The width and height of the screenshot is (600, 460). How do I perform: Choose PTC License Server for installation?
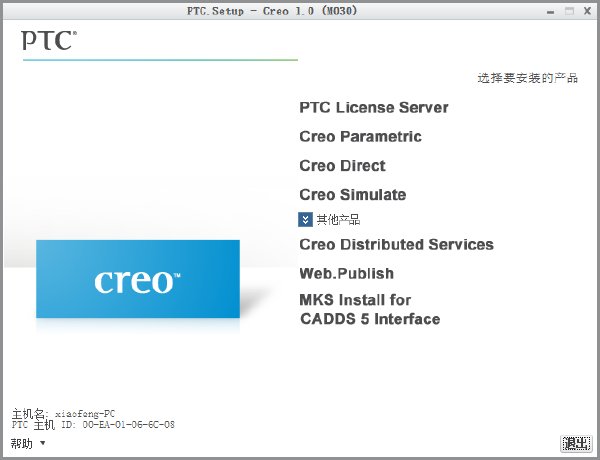373,108
